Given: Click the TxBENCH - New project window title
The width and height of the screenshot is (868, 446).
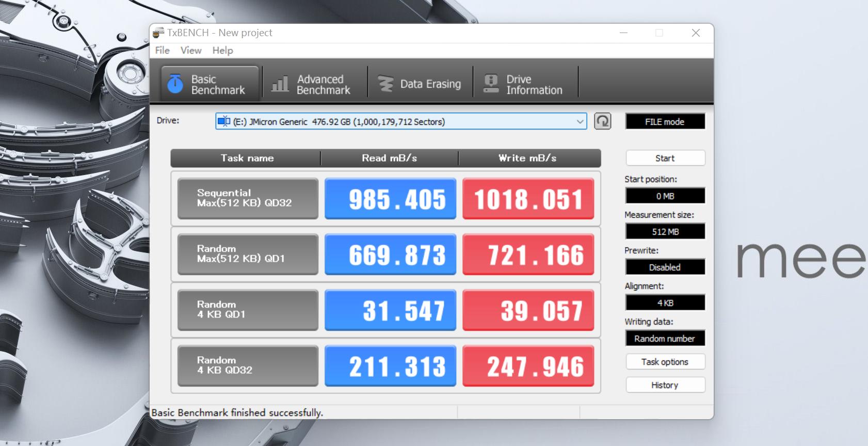Looking at the screenshot, I should pos(219,33).
